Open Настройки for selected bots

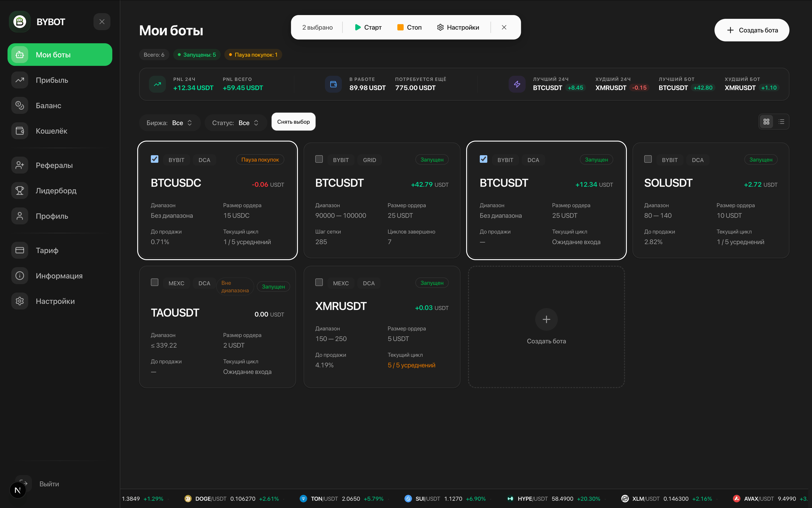click(x=458, y=27)
